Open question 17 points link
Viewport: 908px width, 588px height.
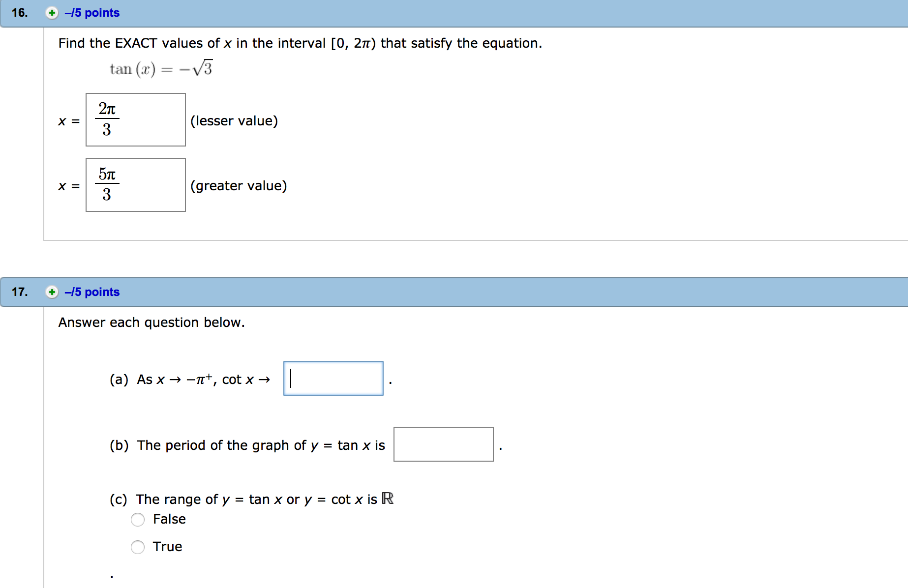[x=92, y=292]
